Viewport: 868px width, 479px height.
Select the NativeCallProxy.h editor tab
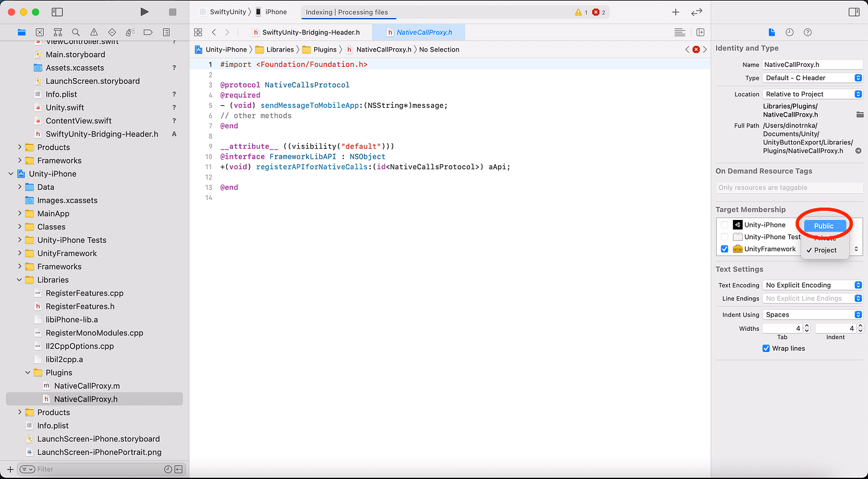coord(418,32)
